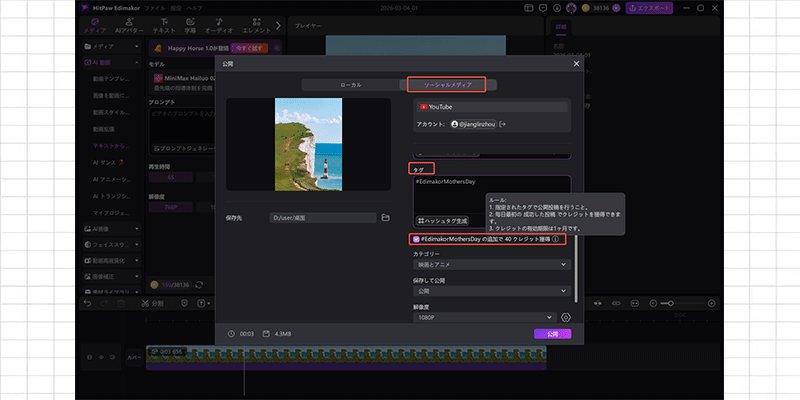Image resolution: width=800 pixels, height=400 pixels.
Task: Select the @jianglinzhou account chip
Action: (x=473, y=124)
